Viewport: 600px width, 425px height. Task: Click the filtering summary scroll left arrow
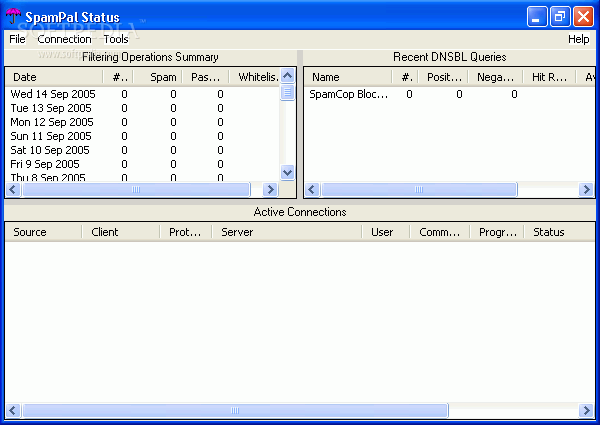(x=13, y=189)
